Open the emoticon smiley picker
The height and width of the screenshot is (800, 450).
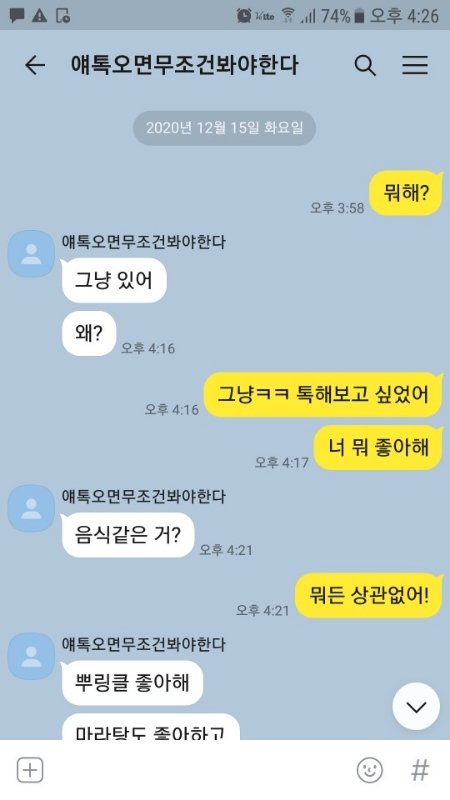(369, 770)
